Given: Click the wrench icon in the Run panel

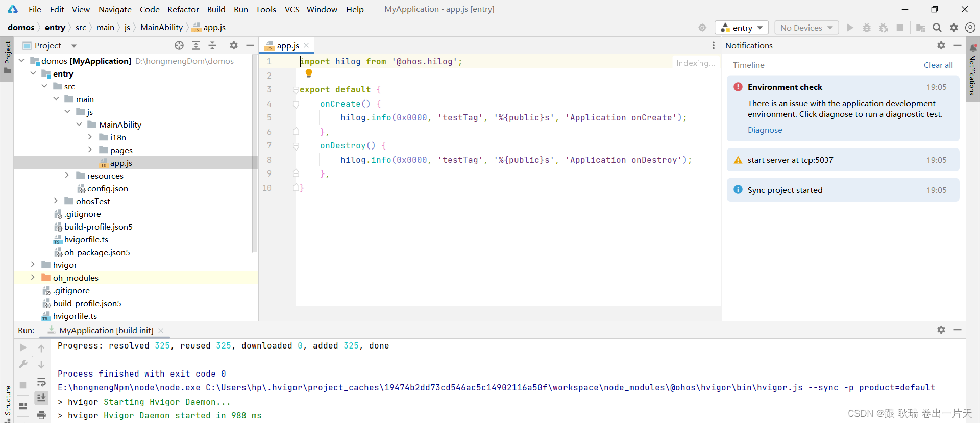Looking at the screenshot, I should 23,364.
